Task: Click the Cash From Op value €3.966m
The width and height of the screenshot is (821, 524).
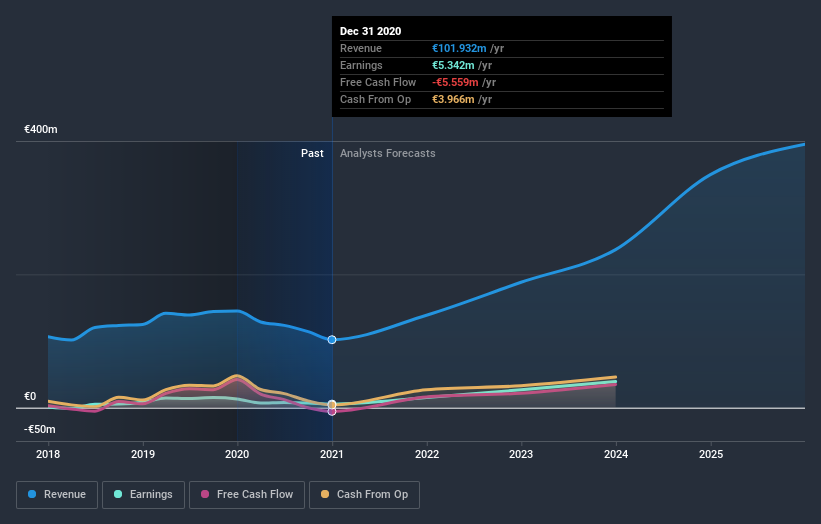Action: (x=453, y=99)
